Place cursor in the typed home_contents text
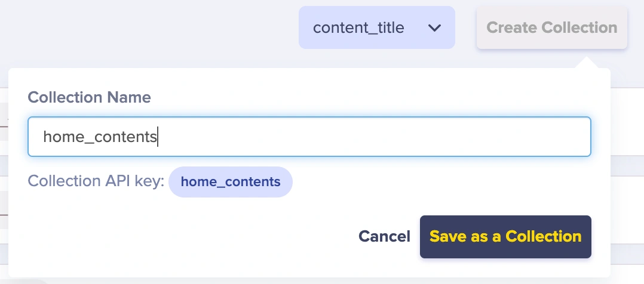644x284 pixels. click(x=99, y=137)
